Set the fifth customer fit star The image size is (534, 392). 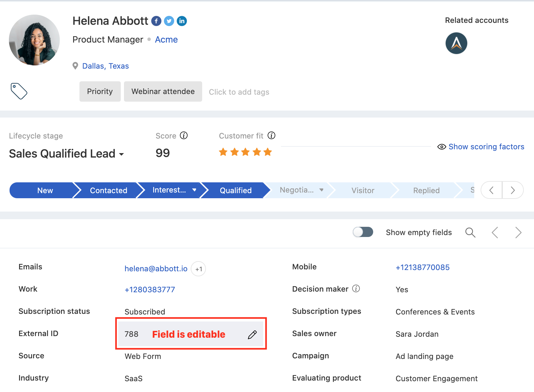click(268, 152)
